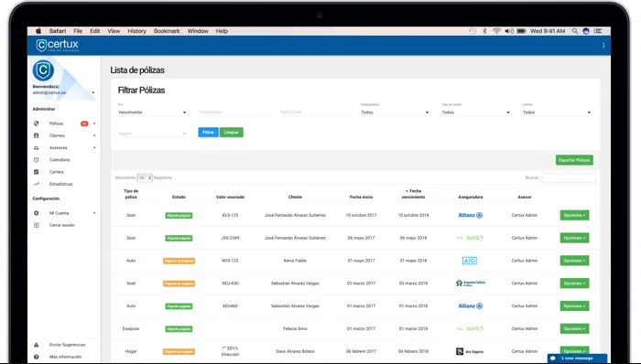Click the Buscar search field
The height and width of the screenshot is (364, 641).
coord(569,178)
